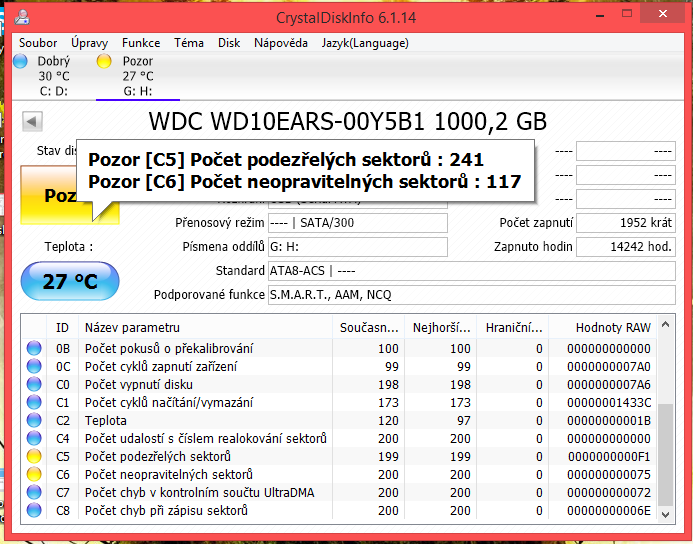
Task: Click RAW value 0000000000F1
Action: point(609,456)
